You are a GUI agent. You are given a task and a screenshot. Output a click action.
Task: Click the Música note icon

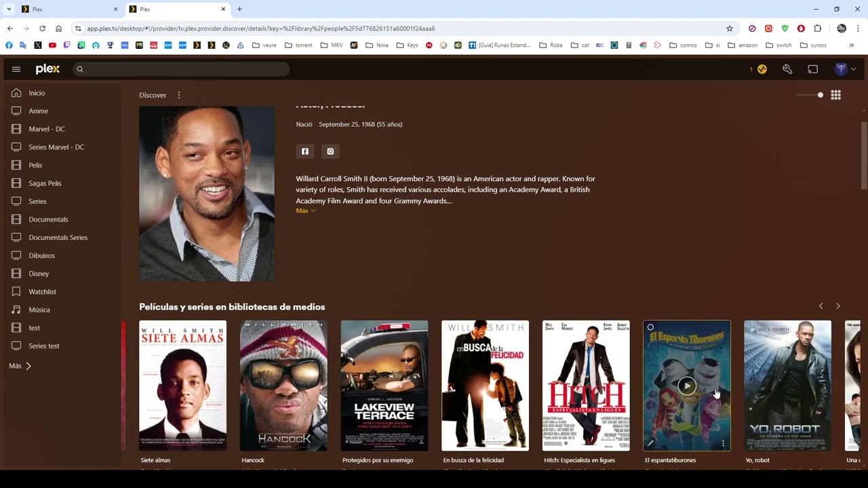click(16, 310)
